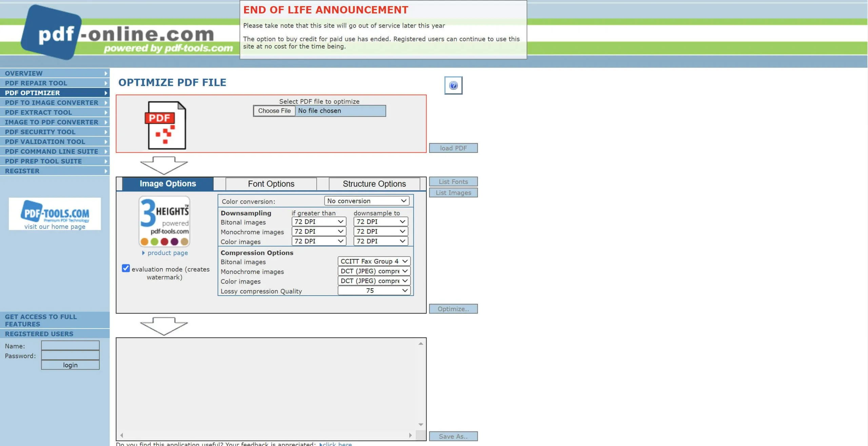Click the help question mark icon
The width and height of the screenshot is (868, 446).
453,85
